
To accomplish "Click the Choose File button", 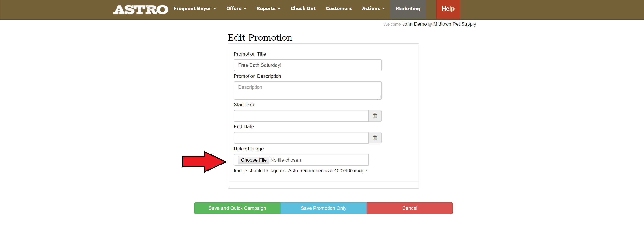I will click(x=254, y=160).
